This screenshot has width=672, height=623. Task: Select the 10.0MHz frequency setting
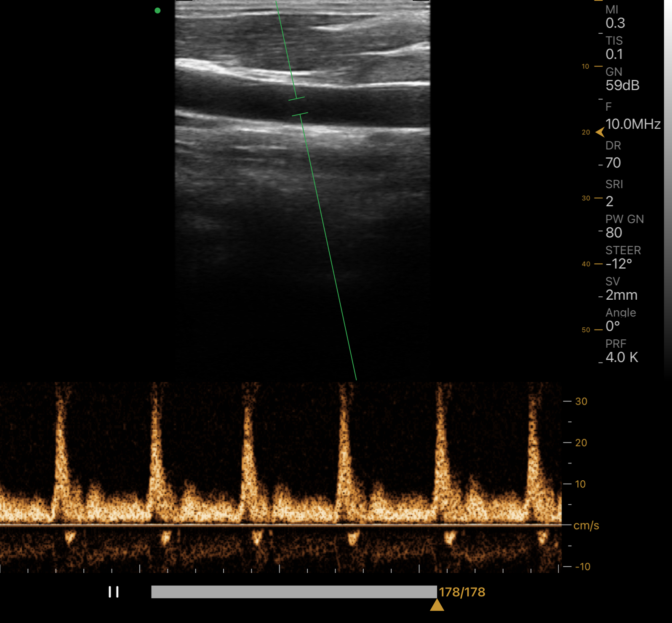(x=632, y=124)
